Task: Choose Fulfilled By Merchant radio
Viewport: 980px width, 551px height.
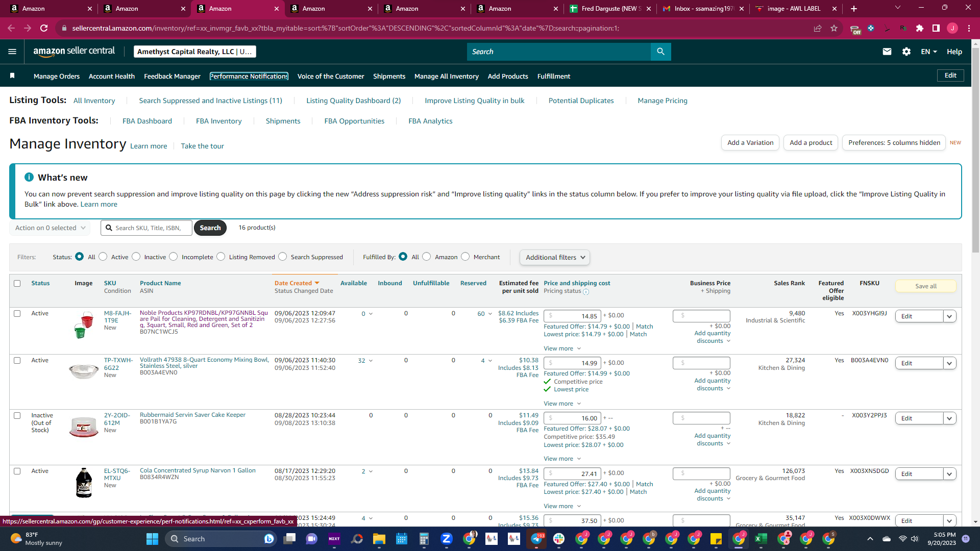Action: point(465,257)
